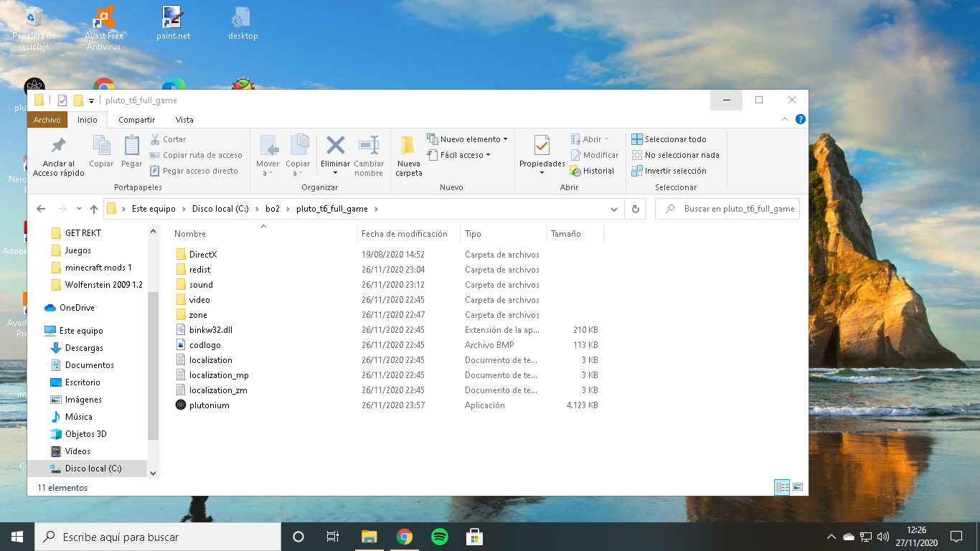The image size is (980, 551).
Task: Select Objetos 3D in navigation pane
Action: (85, 434)
